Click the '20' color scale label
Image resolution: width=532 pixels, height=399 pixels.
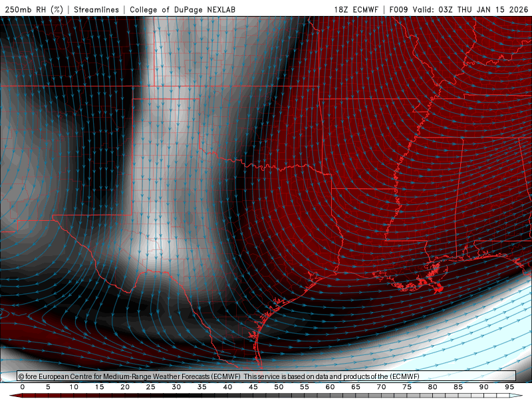[125, 387]
